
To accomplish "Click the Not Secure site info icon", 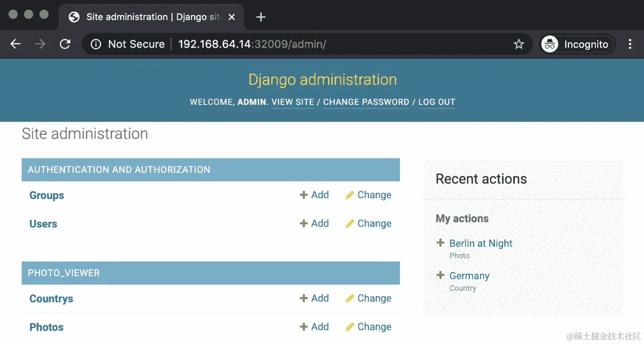I will (x=96, y=44).
